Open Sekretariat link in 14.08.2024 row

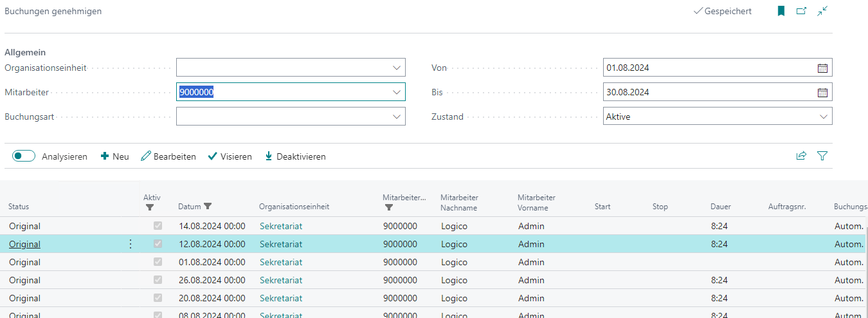coord(281,226)
